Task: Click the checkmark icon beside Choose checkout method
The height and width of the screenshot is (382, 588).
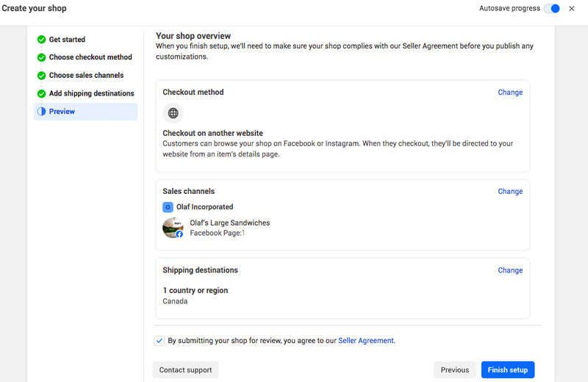Action: coord(41,57)
